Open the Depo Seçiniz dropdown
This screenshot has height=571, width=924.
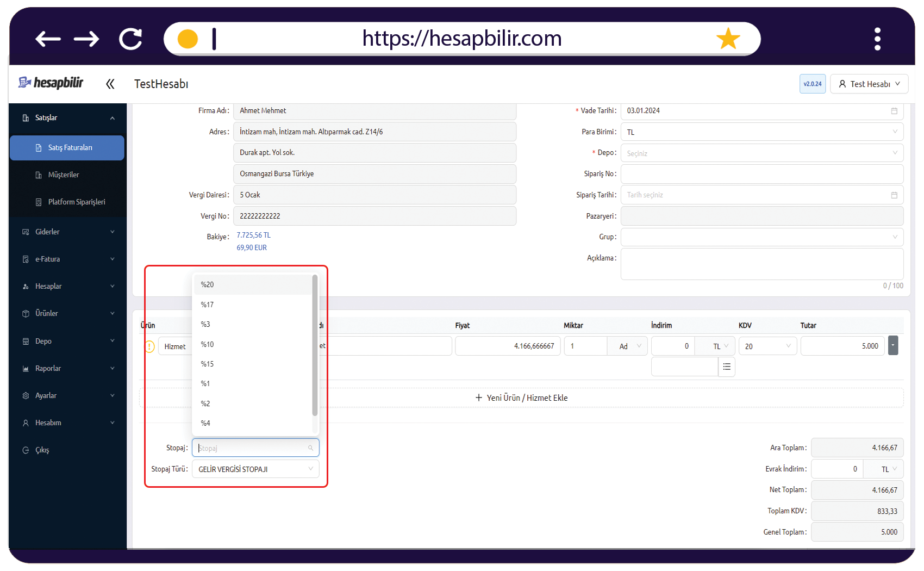tap(762, 153)
